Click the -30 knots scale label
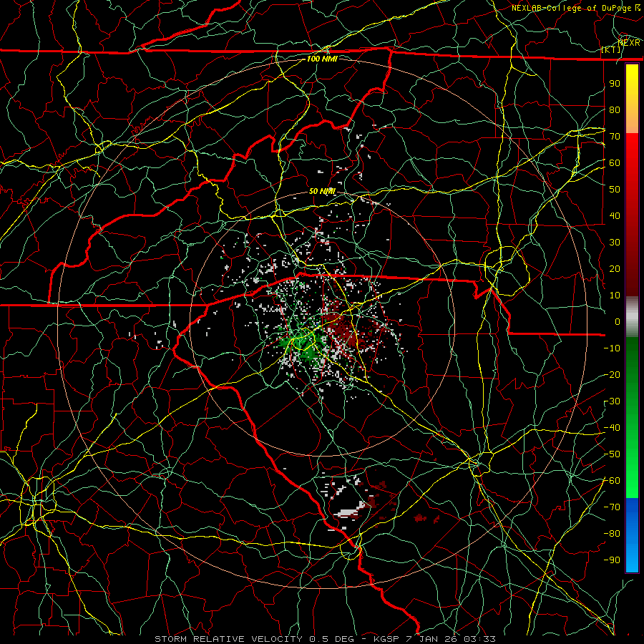Viewport: 644px width, 644px height. click(x=612, y=401)
